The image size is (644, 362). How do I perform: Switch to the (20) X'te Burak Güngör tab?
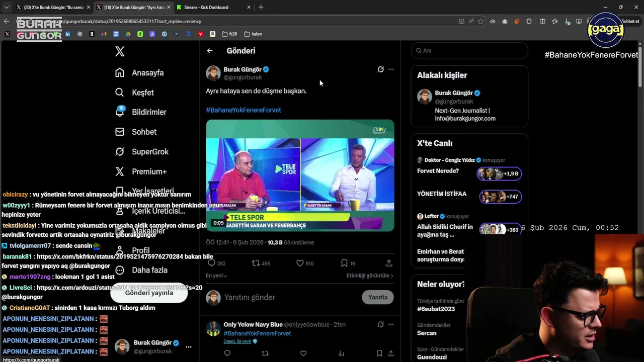pyautogui.click(x=52, y=7)
